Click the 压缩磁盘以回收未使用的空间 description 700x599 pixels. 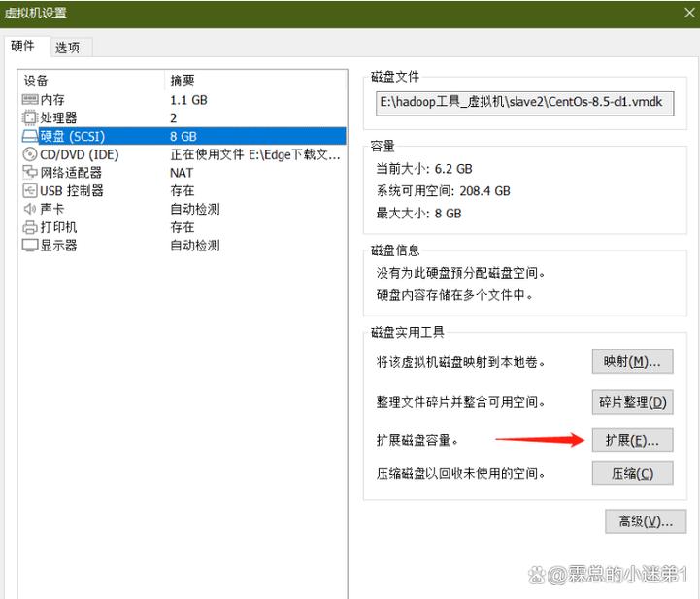click(461, 473)
